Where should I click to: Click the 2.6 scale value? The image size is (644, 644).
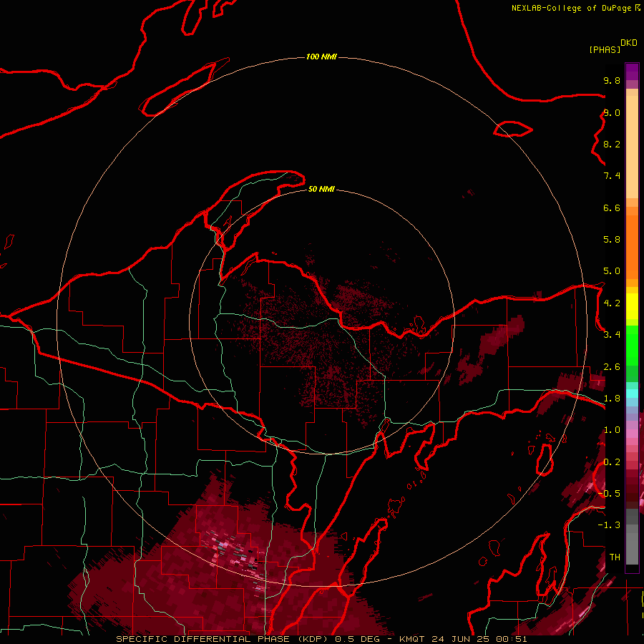[x=612, y=367]
